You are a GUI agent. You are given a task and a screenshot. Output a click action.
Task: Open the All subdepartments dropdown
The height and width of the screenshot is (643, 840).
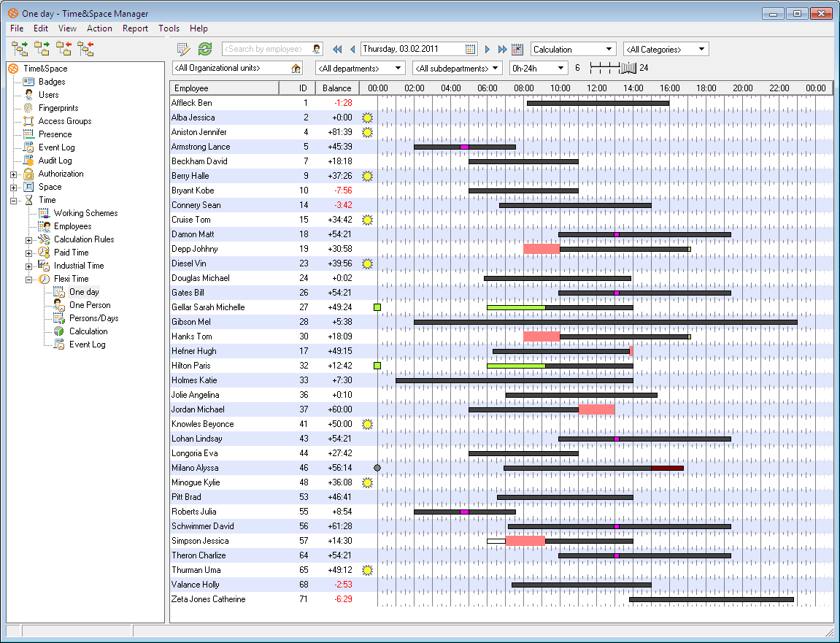click(458, 68)
